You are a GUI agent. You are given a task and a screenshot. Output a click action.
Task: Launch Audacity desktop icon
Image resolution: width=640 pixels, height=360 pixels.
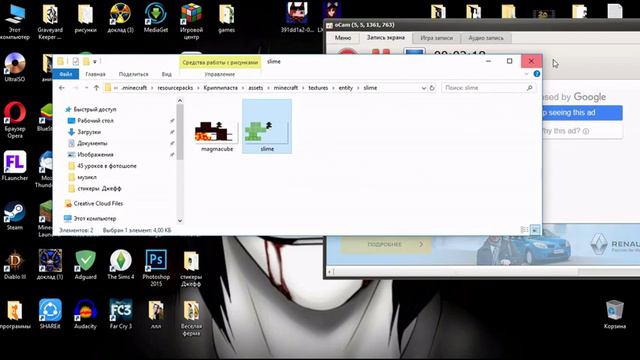tap(85, 314)
